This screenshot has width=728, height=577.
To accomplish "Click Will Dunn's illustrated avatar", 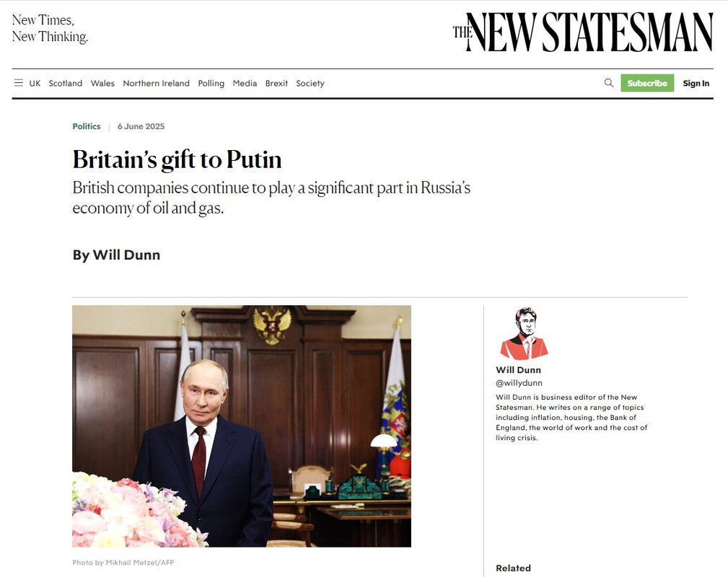I will (525, 334).
